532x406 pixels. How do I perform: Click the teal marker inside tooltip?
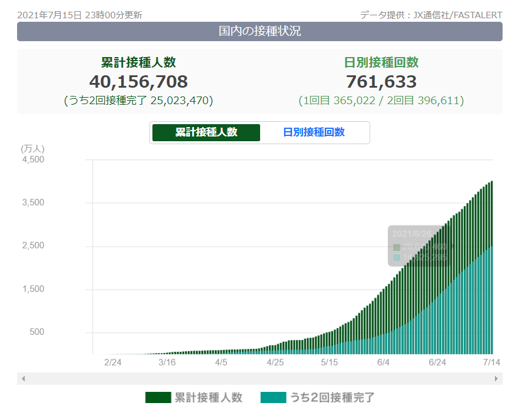(397, 258)
